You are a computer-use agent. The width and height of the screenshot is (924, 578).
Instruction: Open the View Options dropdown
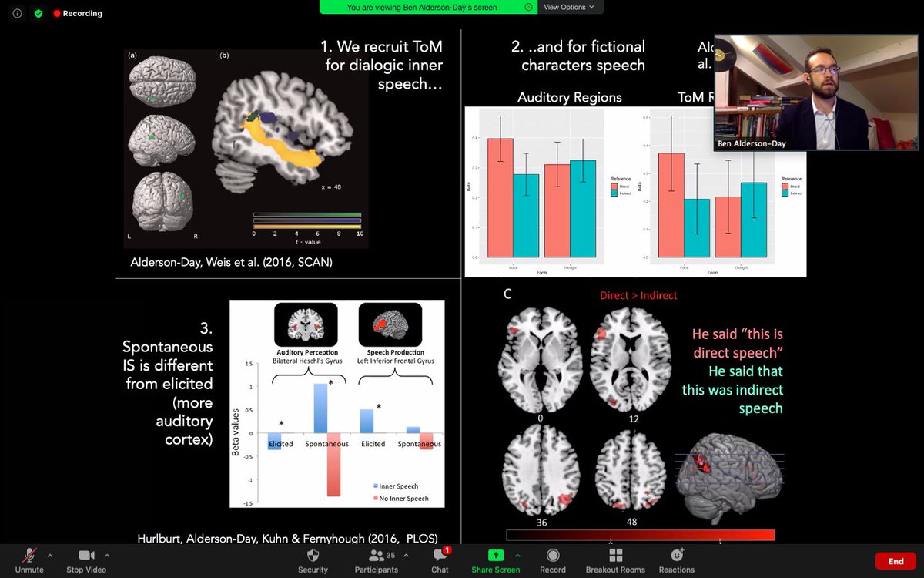pos(570,7)
